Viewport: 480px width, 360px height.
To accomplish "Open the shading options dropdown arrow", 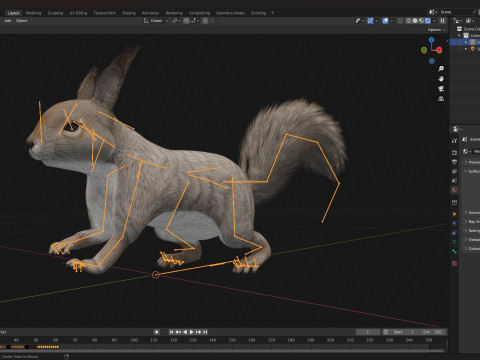I will tap(434, 21).
